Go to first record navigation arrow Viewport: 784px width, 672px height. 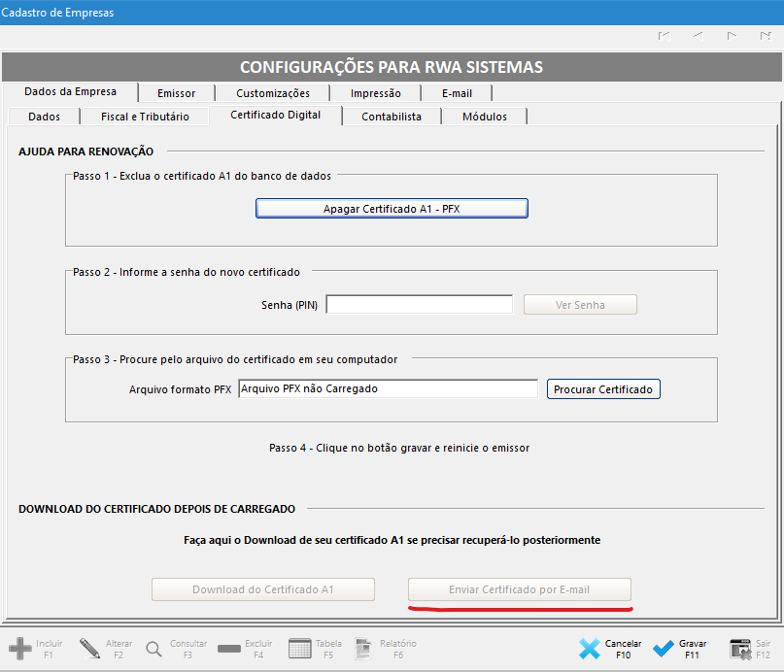(x=664, y=36)
